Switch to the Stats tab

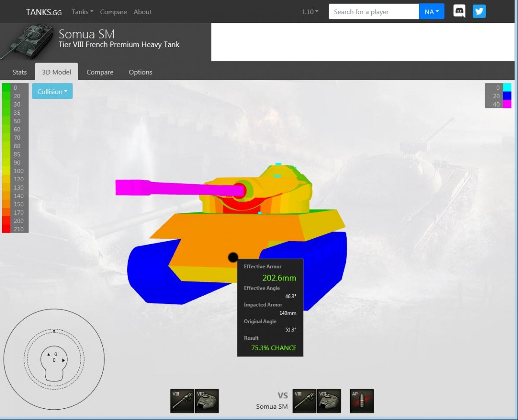[19, 72]
